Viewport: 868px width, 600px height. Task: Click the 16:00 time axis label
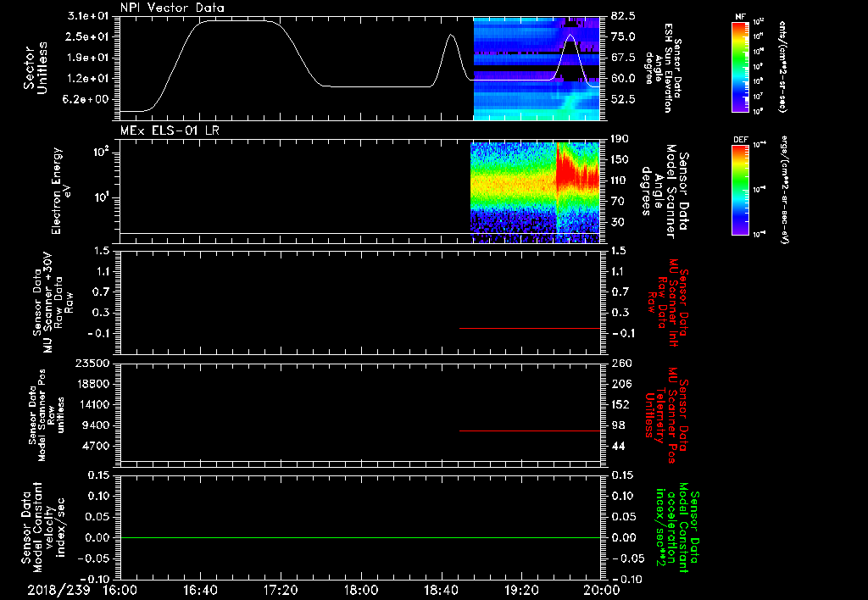120,590
